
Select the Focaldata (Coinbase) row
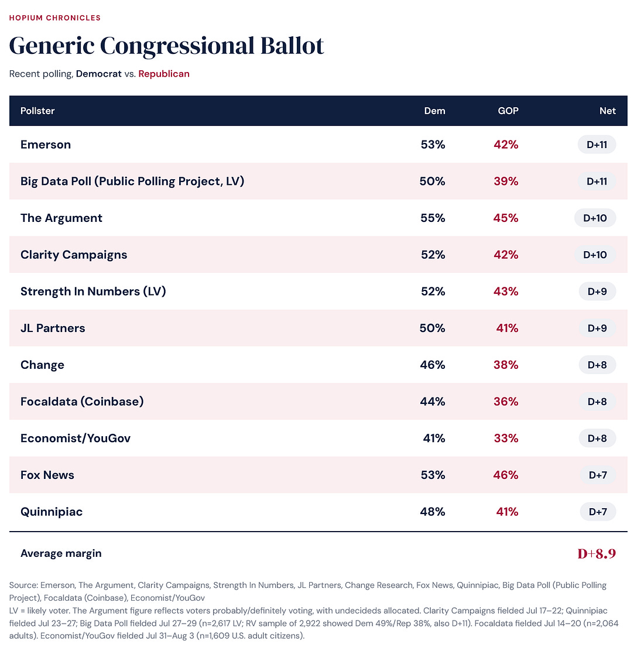coord(318,401)
